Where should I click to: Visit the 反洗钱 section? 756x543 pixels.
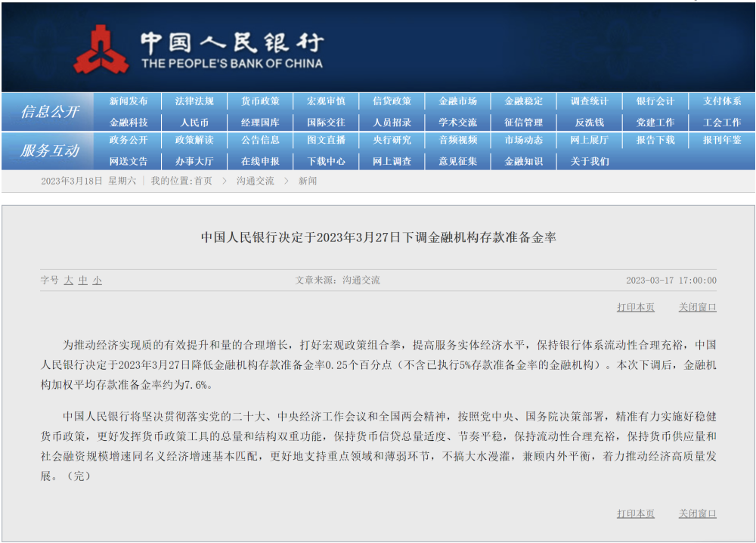tap(589, 123)
